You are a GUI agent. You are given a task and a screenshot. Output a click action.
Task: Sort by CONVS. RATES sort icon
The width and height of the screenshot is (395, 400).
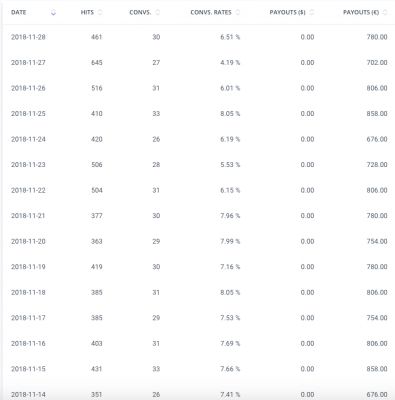click(x=238, y=13)
